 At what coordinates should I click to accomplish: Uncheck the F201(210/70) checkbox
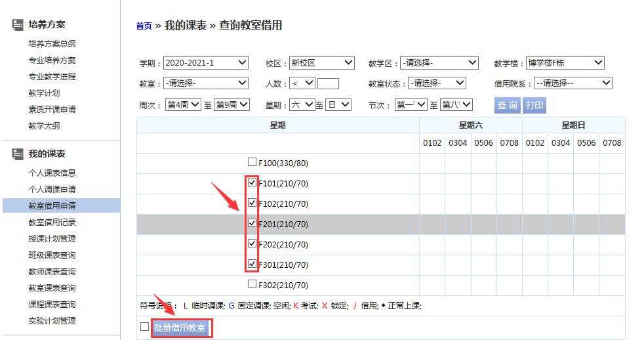point(252,224)
